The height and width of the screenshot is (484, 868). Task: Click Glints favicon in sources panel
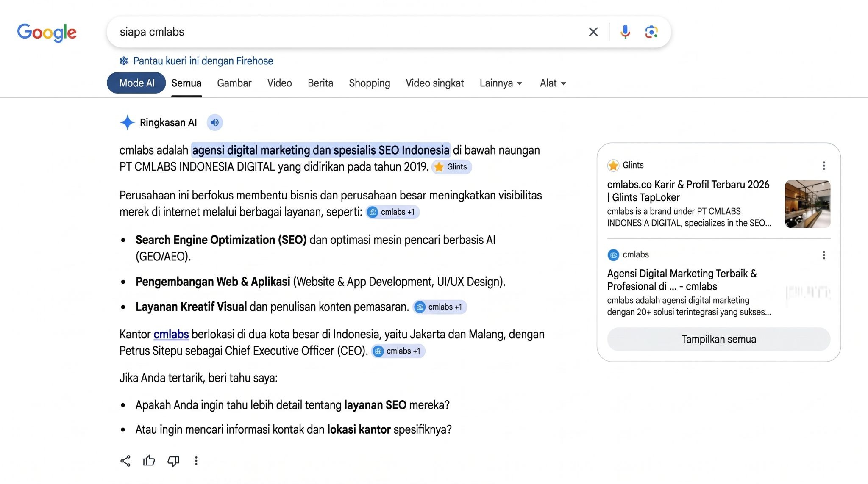[x=613, y=166]
